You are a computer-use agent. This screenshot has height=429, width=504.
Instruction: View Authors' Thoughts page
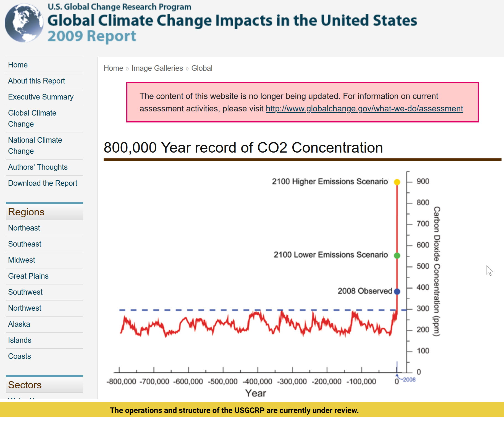[38, 167]
